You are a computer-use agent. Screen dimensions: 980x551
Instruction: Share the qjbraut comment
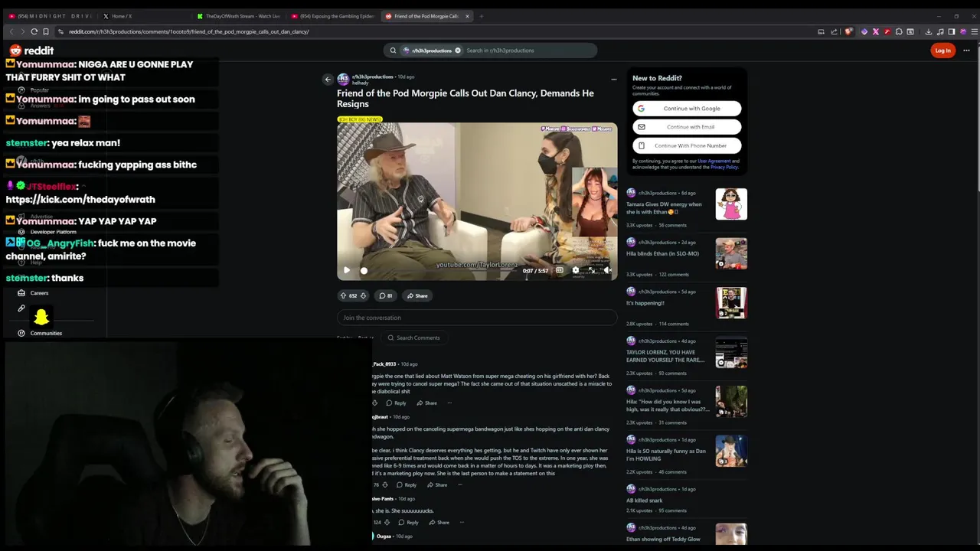click(437, 484)
